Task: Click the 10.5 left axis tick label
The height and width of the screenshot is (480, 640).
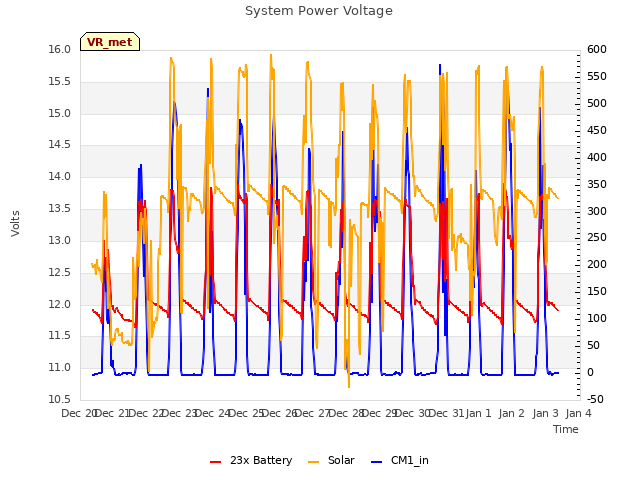Action: pyautogui.click(x=60, y=399)
